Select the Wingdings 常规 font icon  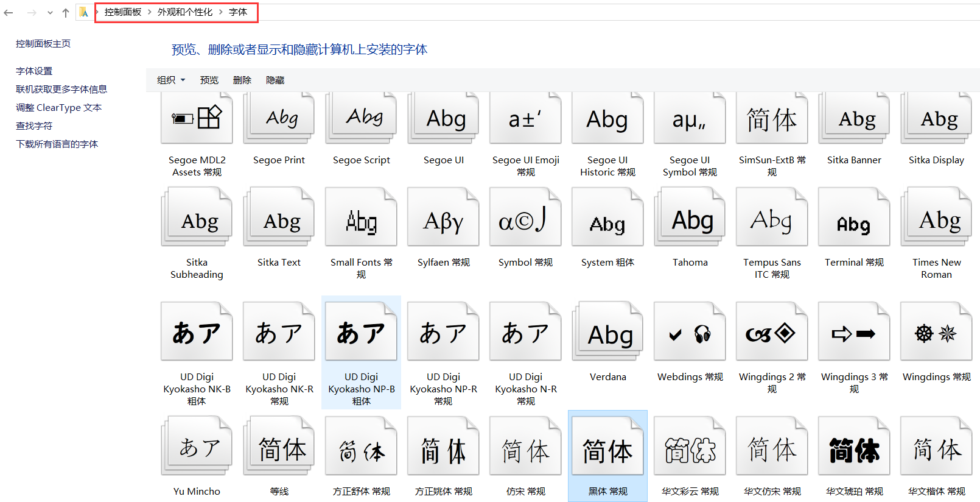click(936, 331)
